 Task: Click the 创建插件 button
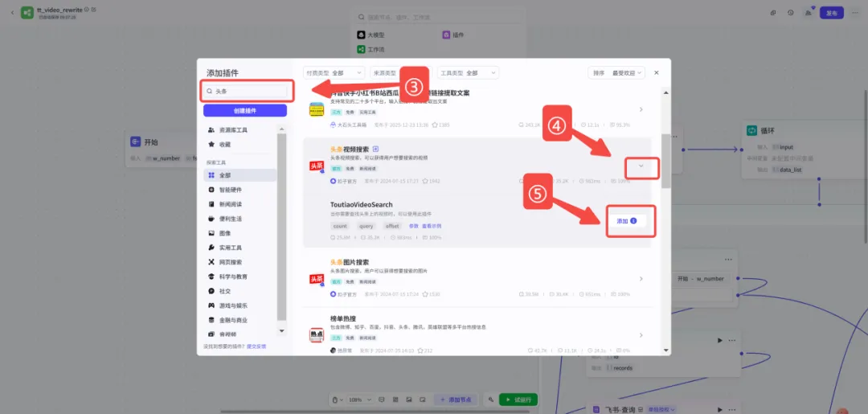tap(244, 111)
